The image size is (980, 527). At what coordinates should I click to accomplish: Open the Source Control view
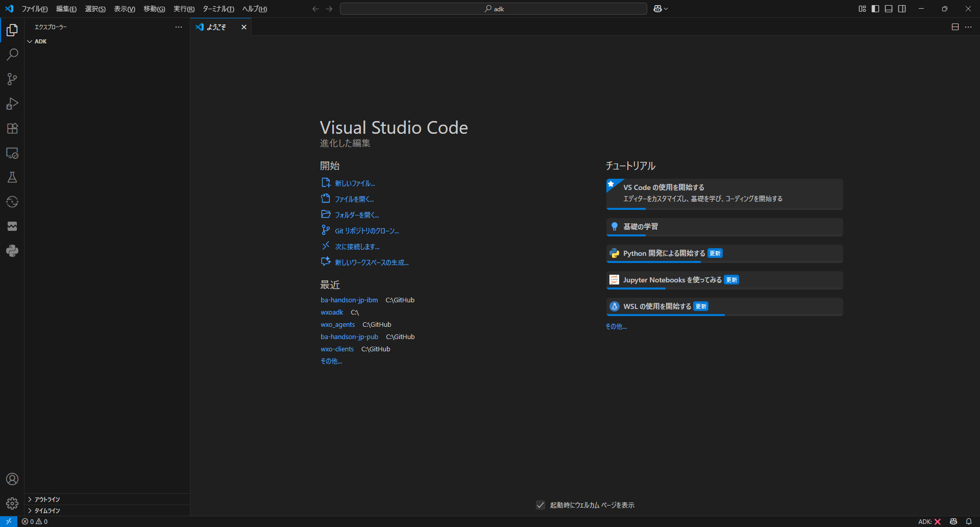(x=12, y=79)
